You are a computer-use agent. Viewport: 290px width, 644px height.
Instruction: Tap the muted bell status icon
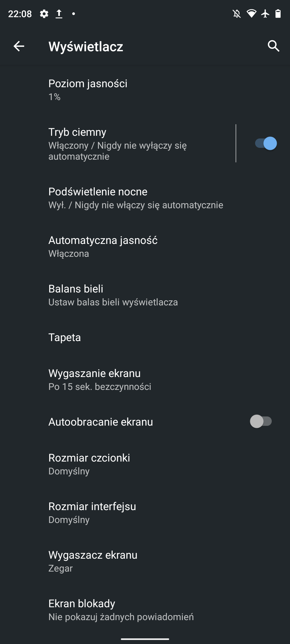[x=237, y=14]
